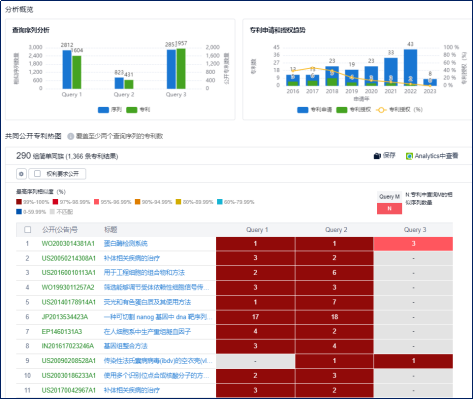The image size is (473, 399).
Task: Open the heatmap settings gear icon
Action: pos(21,174)
